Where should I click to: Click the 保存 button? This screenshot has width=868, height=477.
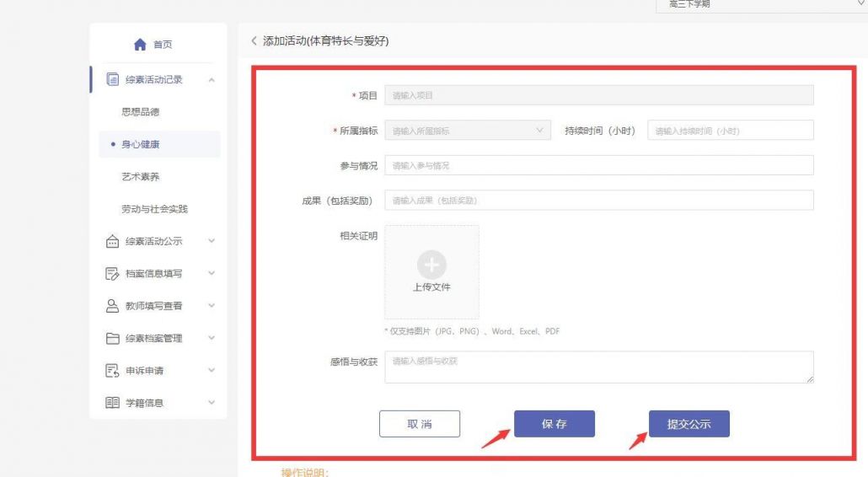(555, 424)
